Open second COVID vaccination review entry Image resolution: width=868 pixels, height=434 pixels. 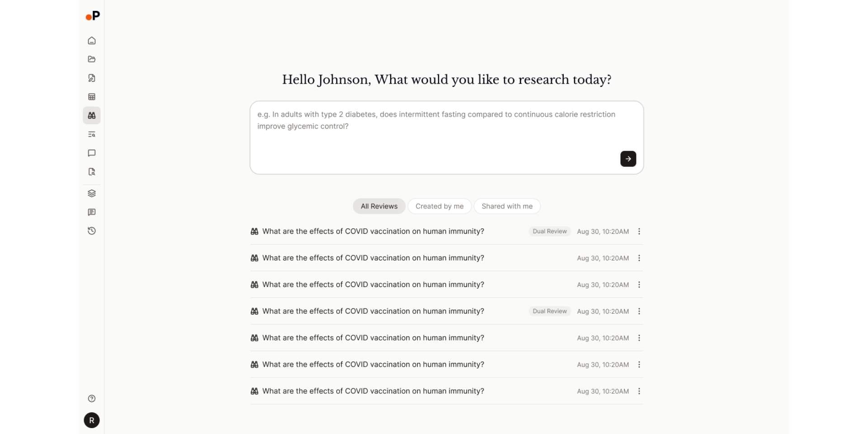(446, 258)
